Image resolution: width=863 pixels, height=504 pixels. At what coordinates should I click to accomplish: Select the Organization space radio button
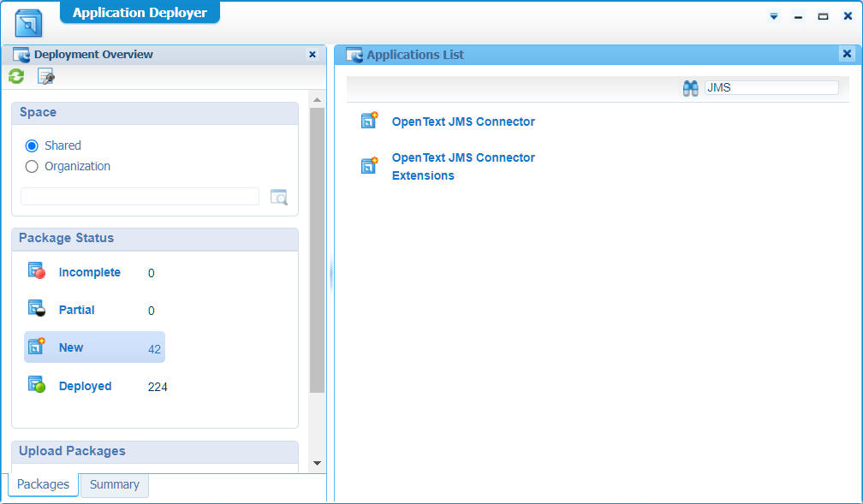[x=33, y=166]
